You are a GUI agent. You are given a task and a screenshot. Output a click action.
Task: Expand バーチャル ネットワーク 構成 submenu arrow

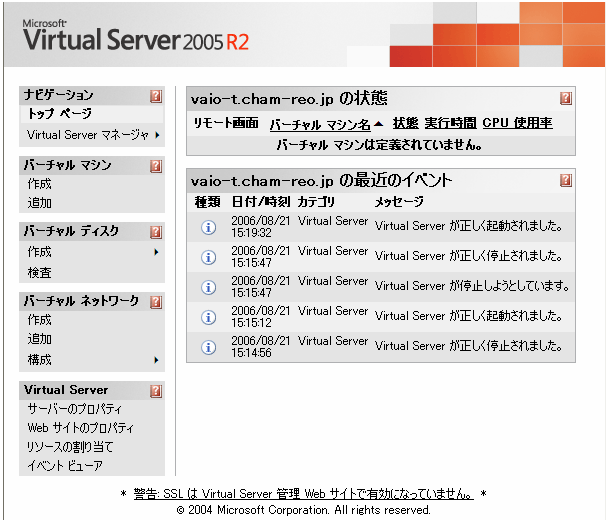pyautogui.click(x=156, y=360)
